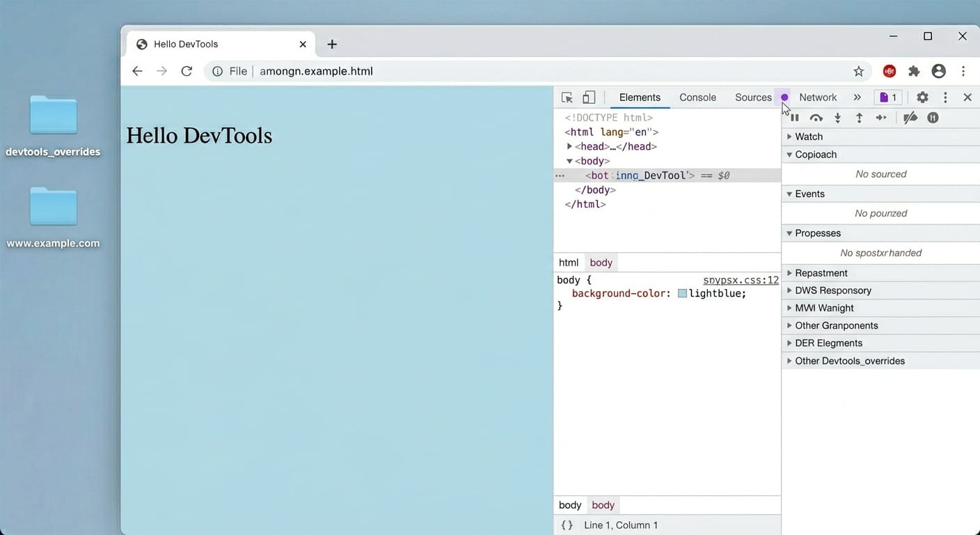
Task: Click the step out of function arrow
Action: 859,118
